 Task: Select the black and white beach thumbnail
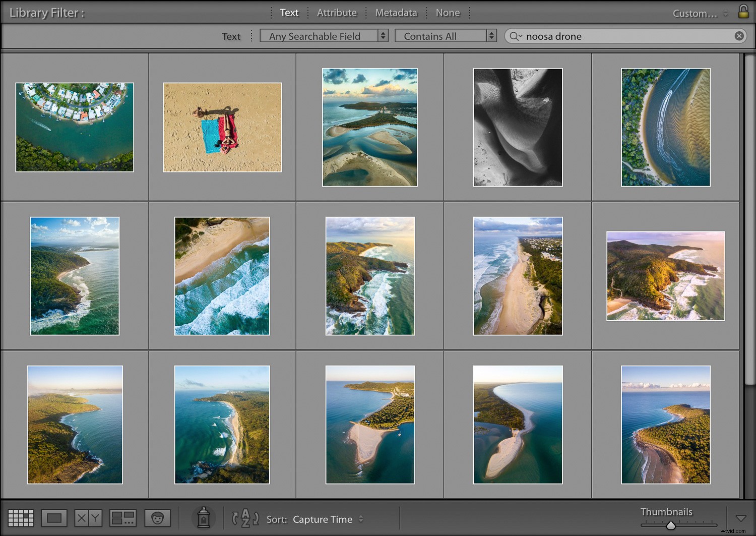pyautogui.click(x=518, y=127)
